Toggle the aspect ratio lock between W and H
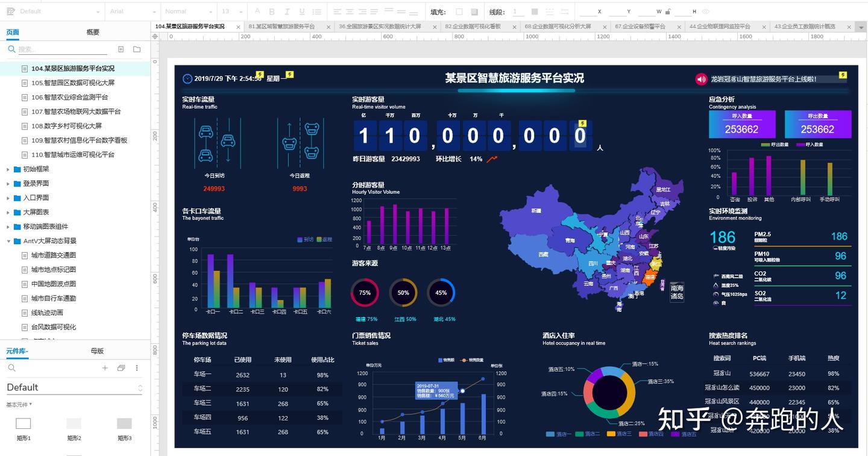The width and height of the screenshot is (868, 456). (x=668, y=11)
